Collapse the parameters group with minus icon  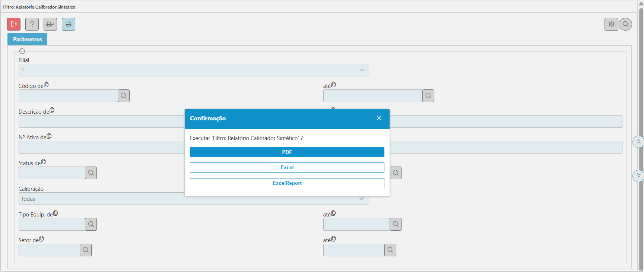(x=22, y=51)
